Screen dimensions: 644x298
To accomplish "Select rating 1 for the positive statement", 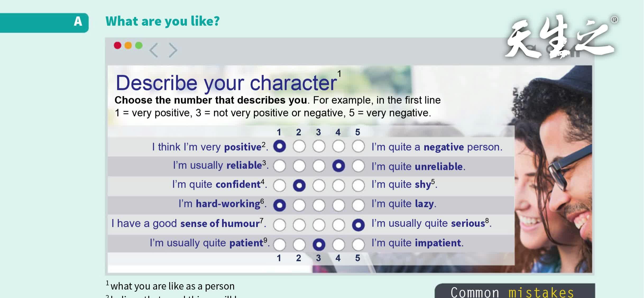I will point(279,146).
